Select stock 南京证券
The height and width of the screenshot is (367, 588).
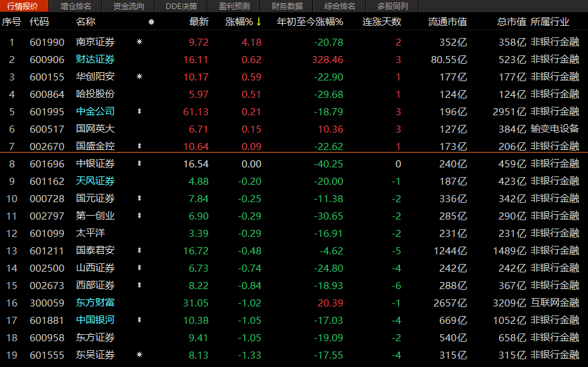(95, 42)
